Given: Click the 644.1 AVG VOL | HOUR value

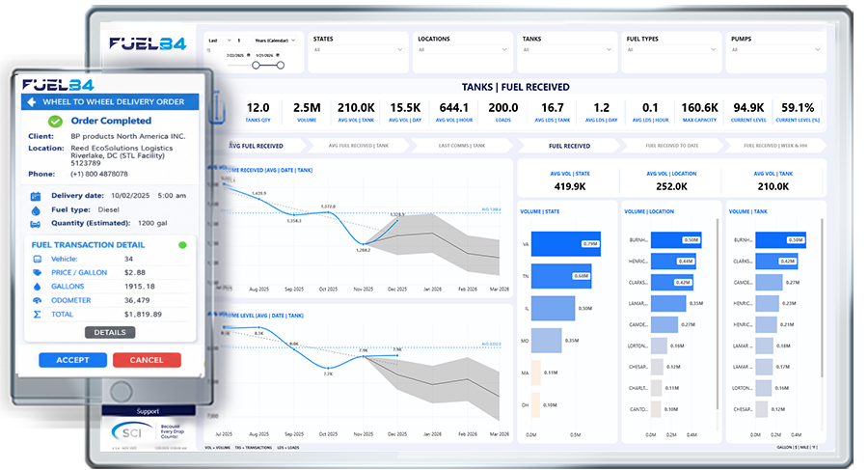Looking at the screenshot, I should coord(454,107).
